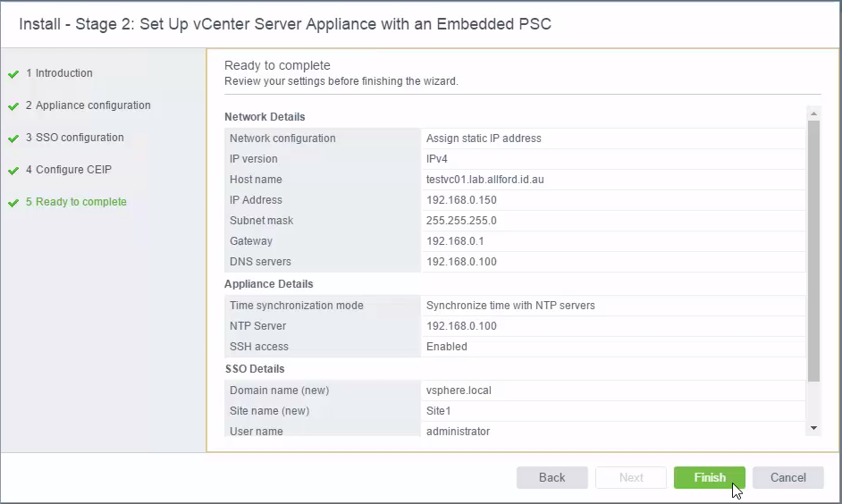Click the 'Domain name (new)' label
This screenshot has width=842, height=504.
pyautogui.click(x=279, y=391)
